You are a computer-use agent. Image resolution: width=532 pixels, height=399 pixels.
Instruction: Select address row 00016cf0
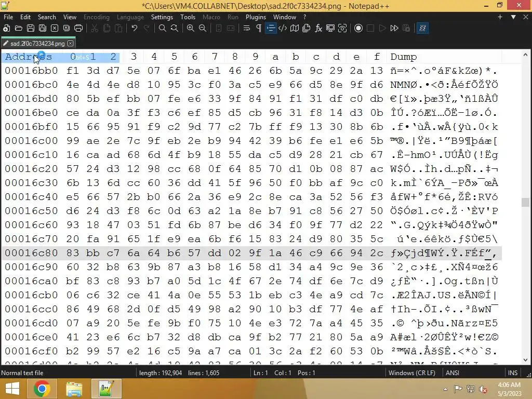tap(31, 351)
